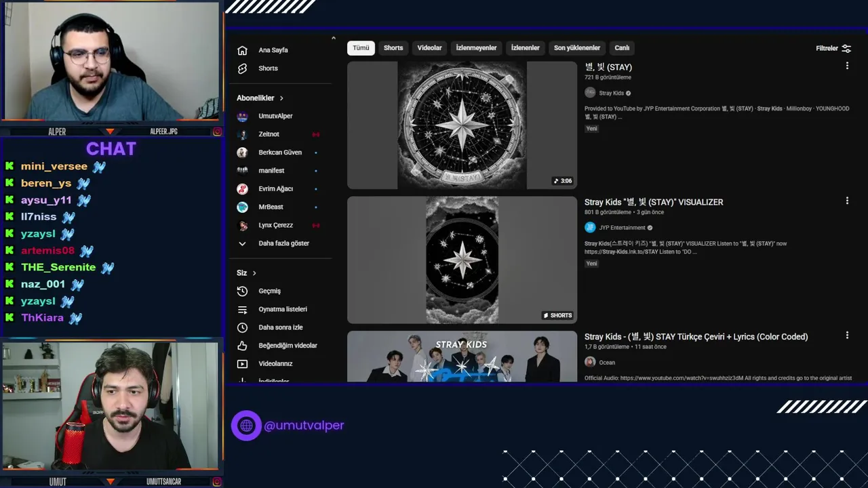Screen dimensions: 868x488
Task: Select İzlenenler filter chip
Action: (525, 48)
